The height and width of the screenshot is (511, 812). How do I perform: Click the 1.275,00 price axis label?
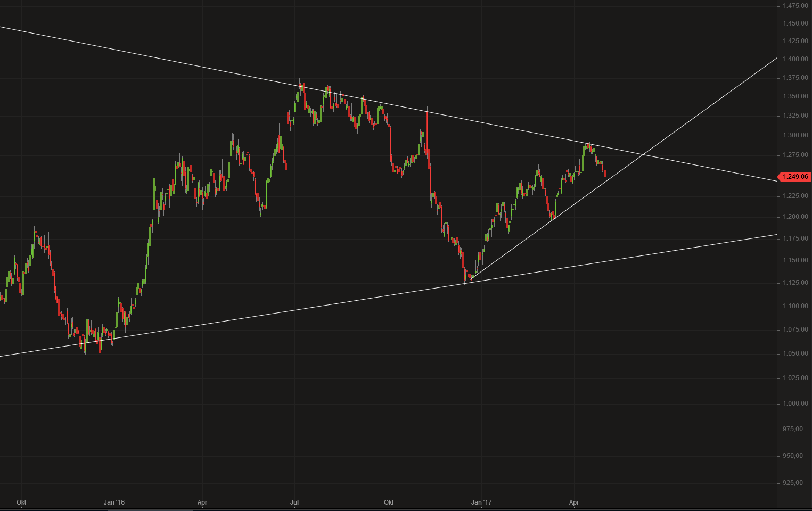coord(795,155)
